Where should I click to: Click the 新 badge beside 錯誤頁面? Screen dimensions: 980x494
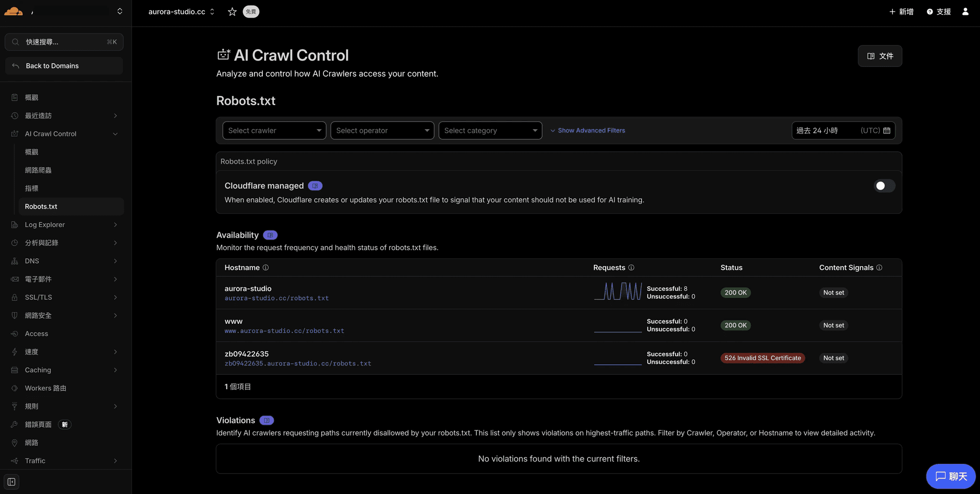[x=65, y=425]
